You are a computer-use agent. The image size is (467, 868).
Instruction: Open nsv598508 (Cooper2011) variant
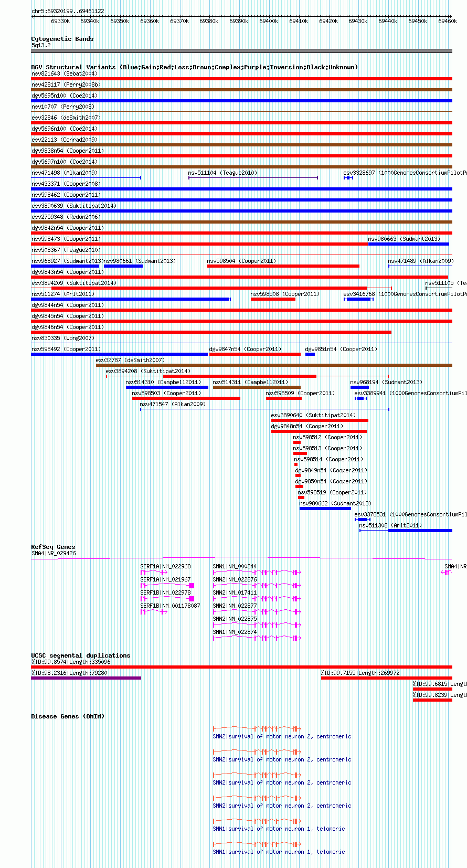pyautogui.click(x=285, y=294)
